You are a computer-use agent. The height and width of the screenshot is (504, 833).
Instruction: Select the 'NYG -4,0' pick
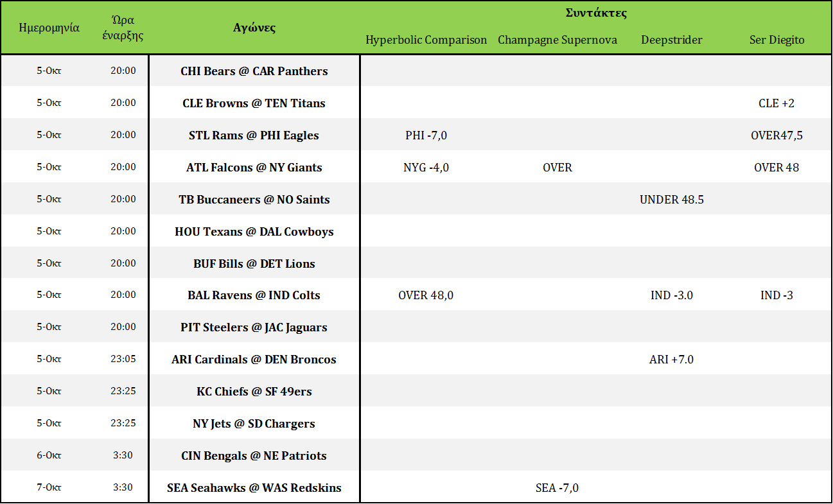tap(426, 168)
